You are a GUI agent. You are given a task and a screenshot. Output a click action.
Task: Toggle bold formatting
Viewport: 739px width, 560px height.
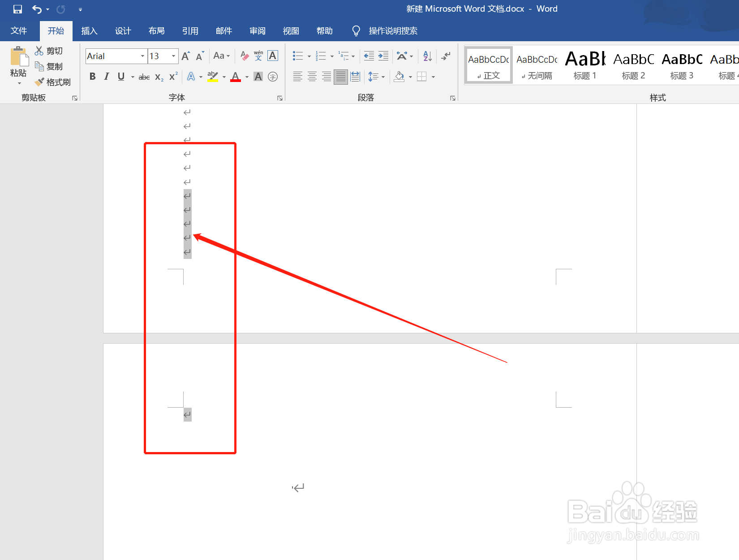92,77
